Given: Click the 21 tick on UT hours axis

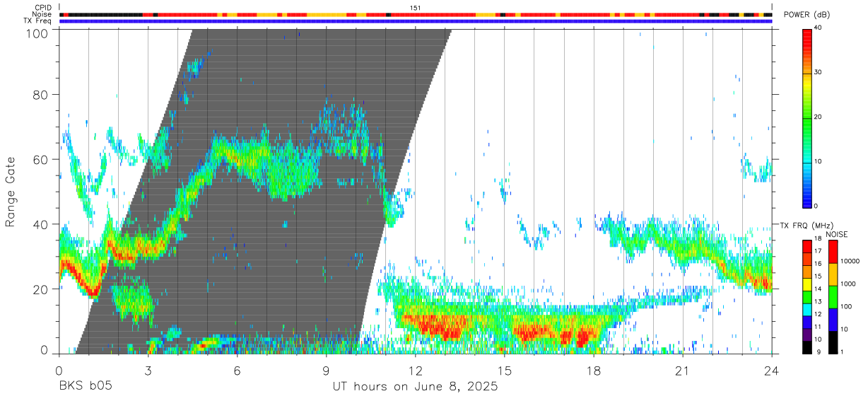Looking at the screenshot, I should (x=683, y=371).
